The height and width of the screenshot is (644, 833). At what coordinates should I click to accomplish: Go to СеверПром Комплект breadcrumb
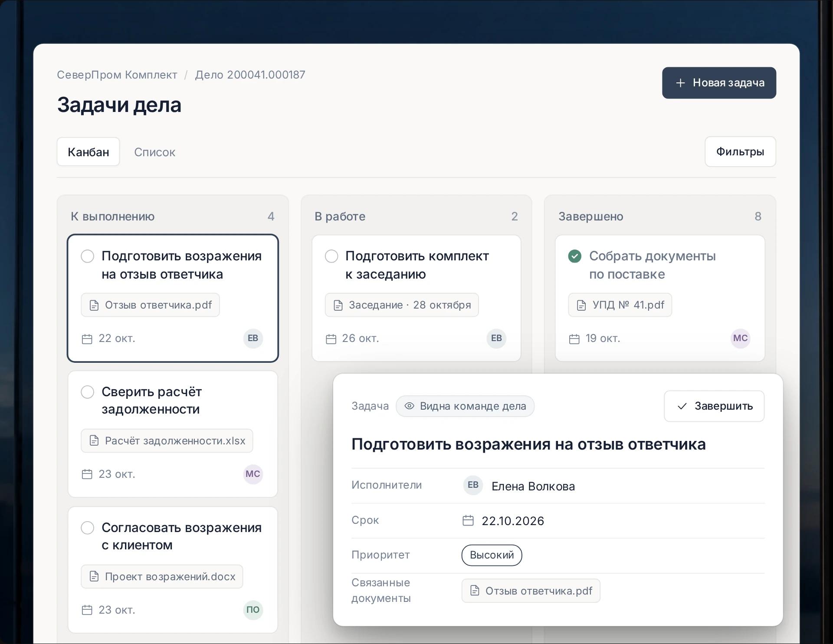point(117,75)
